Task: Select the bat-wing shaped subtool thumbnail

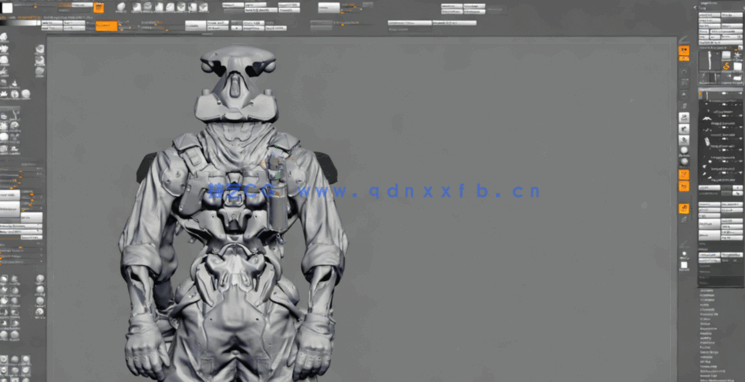Action: 707,117
